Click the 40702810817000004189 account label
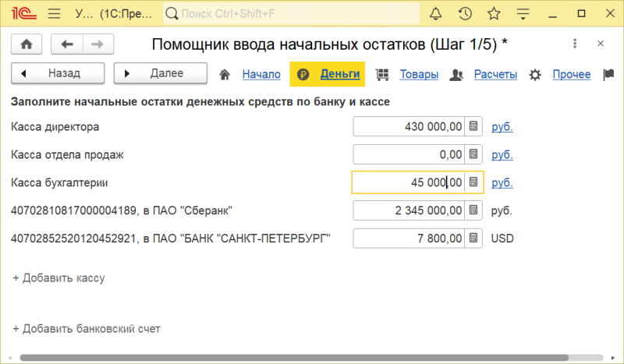The height and width of the screenshot is (364, 624). pos(122,210)
